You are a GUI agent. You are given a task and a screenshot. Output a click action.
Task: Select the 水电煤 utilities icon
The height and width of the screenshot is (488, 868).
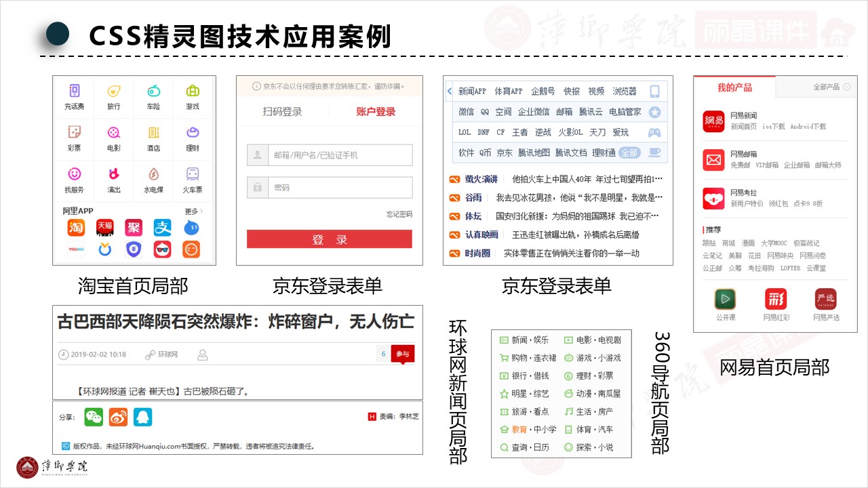pyautogui.click(x=153, y=174)
